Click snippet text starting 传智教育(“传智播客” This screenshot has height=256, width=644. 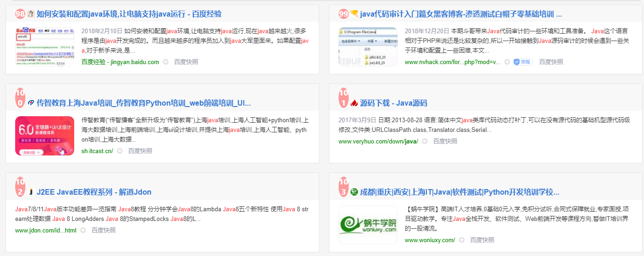point(195,130)
